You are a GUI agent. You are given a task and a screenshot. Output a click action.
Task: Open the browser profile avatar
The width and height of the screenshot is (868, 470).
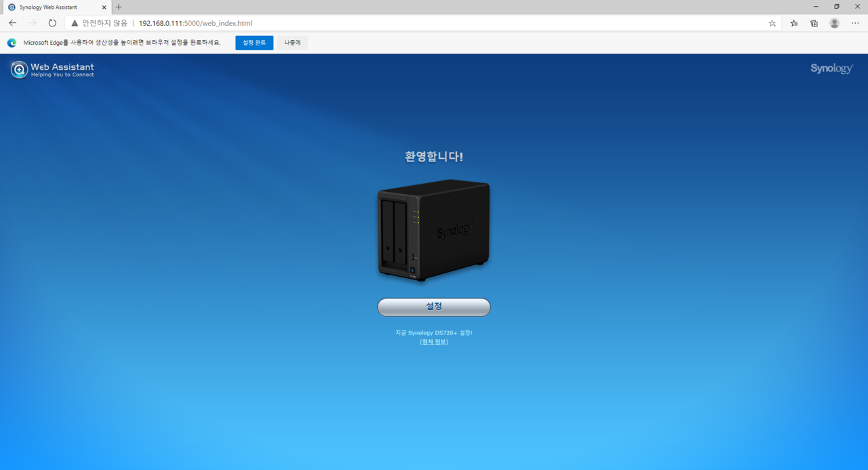[x=835, y=23]
